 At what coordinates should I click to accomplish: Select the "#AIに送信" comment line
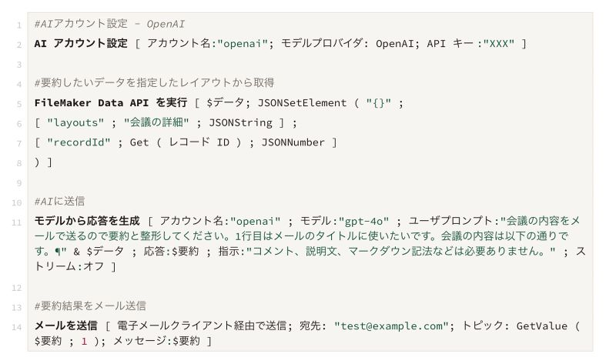pos(59,202)
